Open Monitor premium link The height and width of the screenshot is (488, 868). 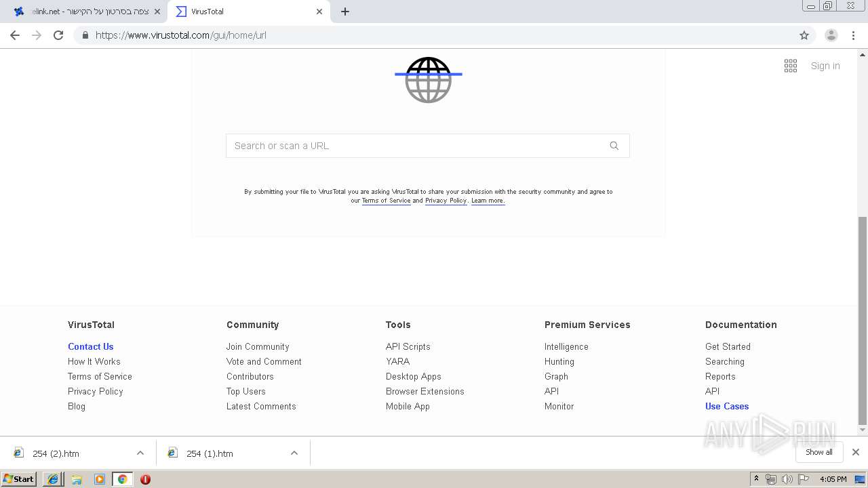[559, 406]
